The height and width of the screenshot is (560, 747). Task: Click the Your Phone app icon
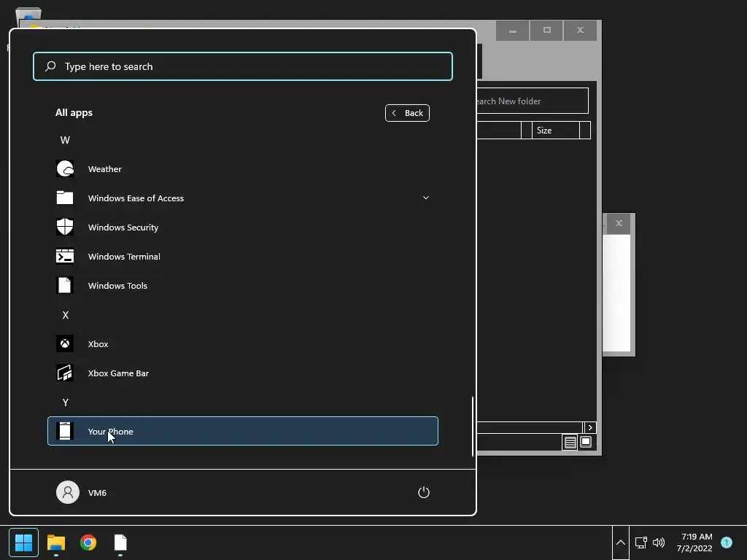pyautogui.click(x=65, y=431)
